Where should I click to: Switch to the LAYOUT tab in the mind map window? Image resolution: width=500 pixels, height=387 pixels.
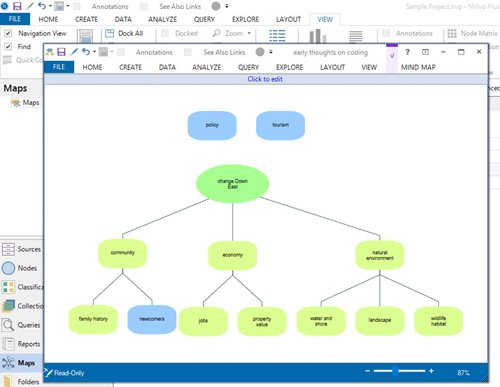click(332, 67)
